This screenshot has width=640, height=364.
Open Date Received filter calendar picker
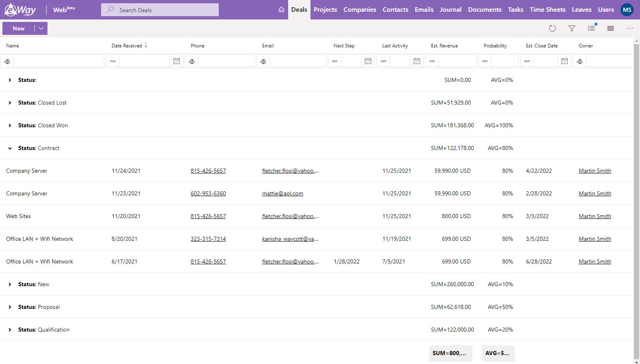(177, 61)
